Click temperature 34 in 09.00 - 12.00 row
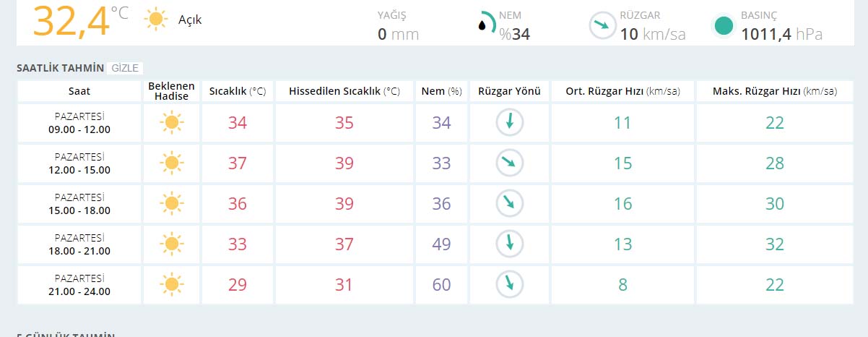The image size is (868, 337). [238, 123]
